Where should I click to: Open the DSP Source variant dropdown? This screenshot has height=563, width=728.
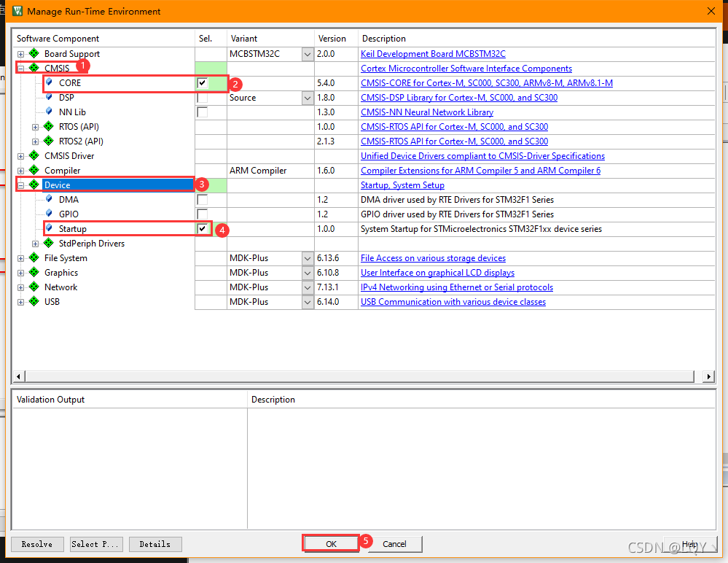tap(308, 98)
